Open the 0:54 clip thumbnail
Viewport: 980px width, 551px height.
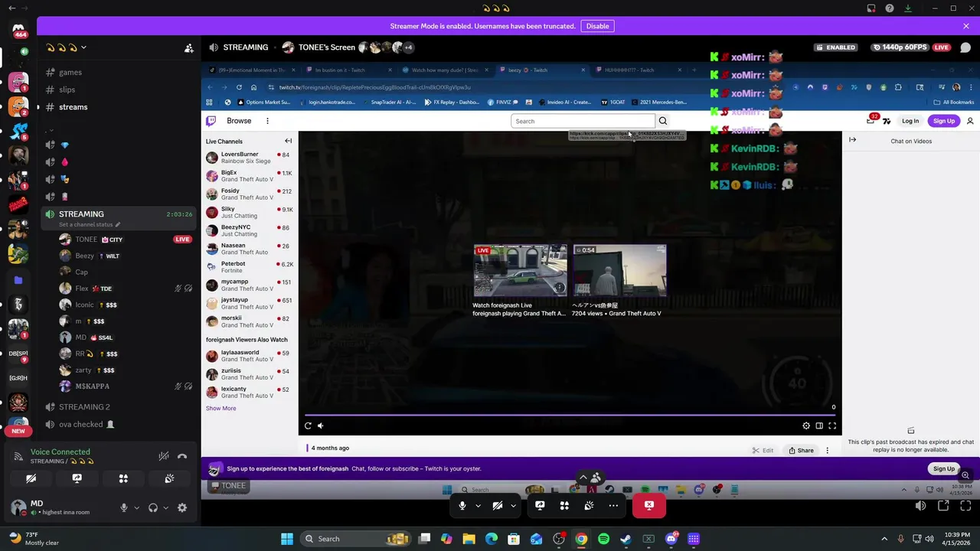pos(619,270)
